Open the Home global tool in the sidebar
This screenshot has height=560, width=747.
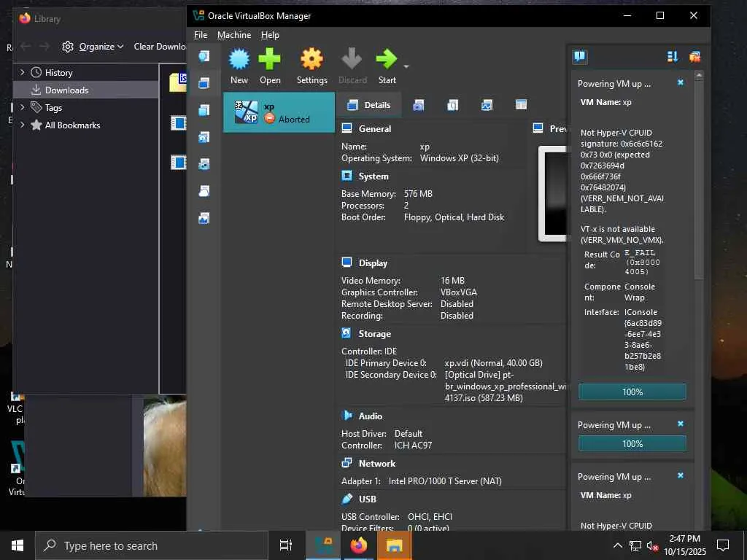pos(204,56)
